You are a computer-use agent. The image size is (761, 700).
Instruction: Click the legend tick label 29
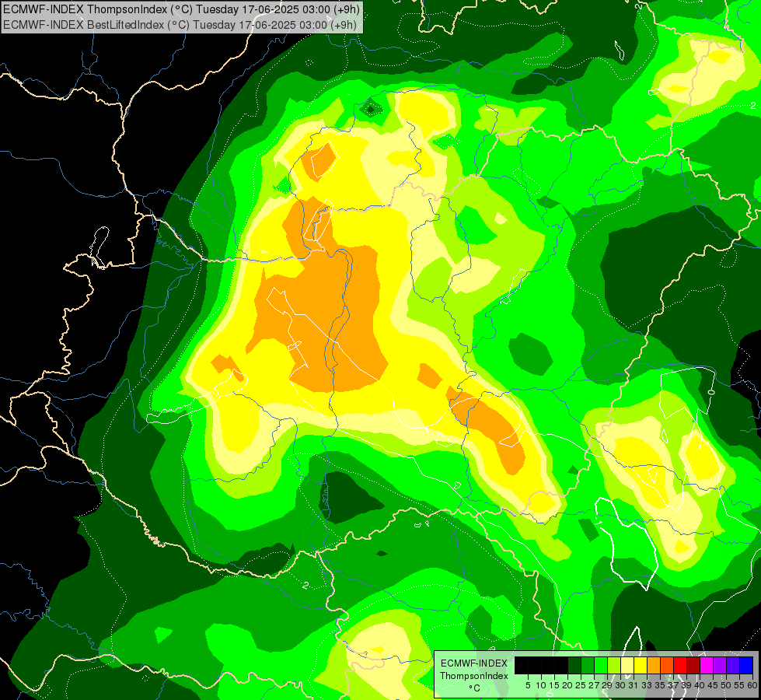tap(607, 685)
